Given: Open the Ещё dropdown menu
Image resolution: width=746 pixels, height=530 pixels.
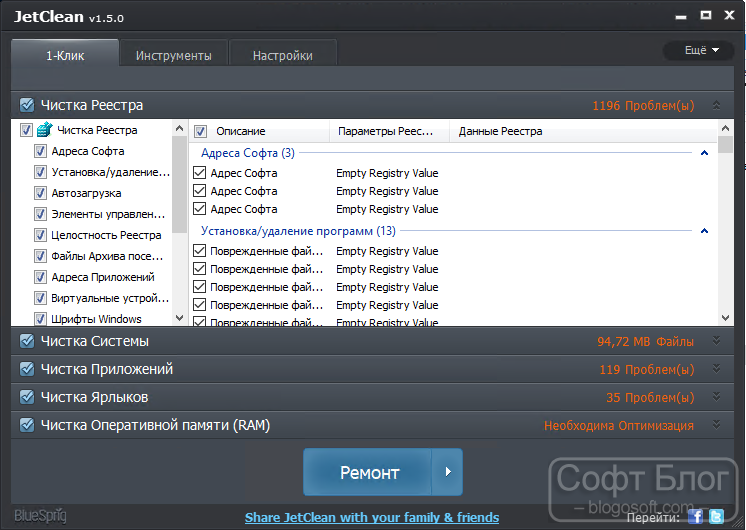Looking at the screenshot, I should coord(698,50).
